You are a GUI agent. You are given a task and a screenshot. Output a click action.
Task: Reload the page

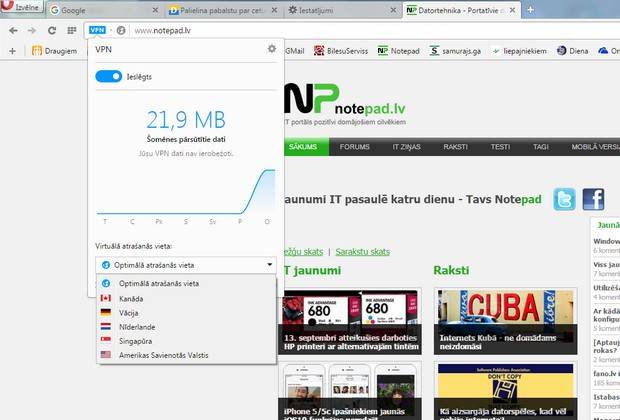(52, 30)
